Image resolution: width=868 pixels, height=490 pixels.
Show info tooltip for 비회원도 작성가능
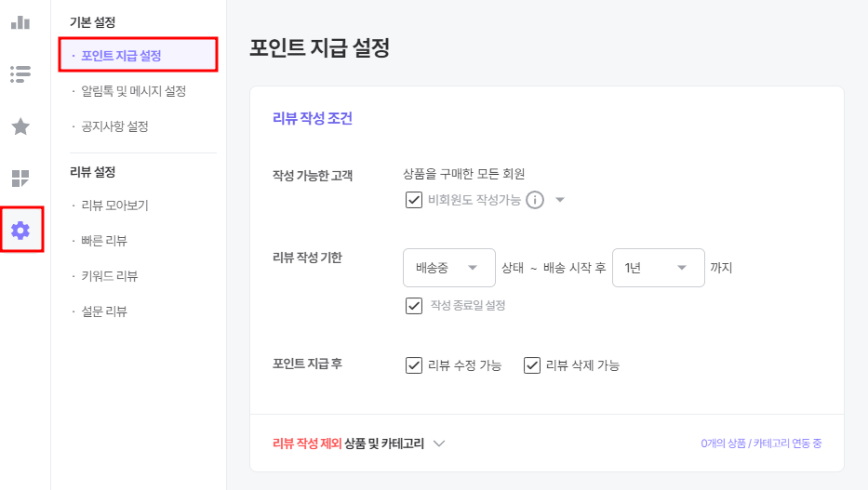click(x=535, y=200)
